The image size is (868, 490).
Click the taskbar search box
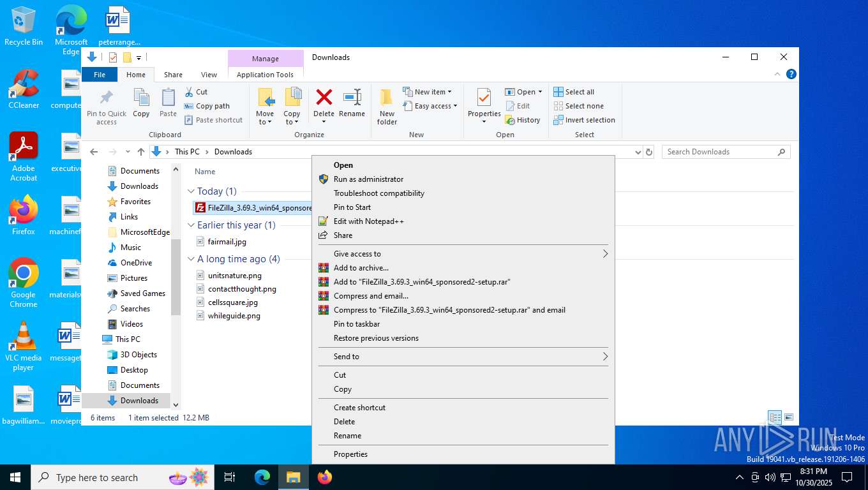122,477
